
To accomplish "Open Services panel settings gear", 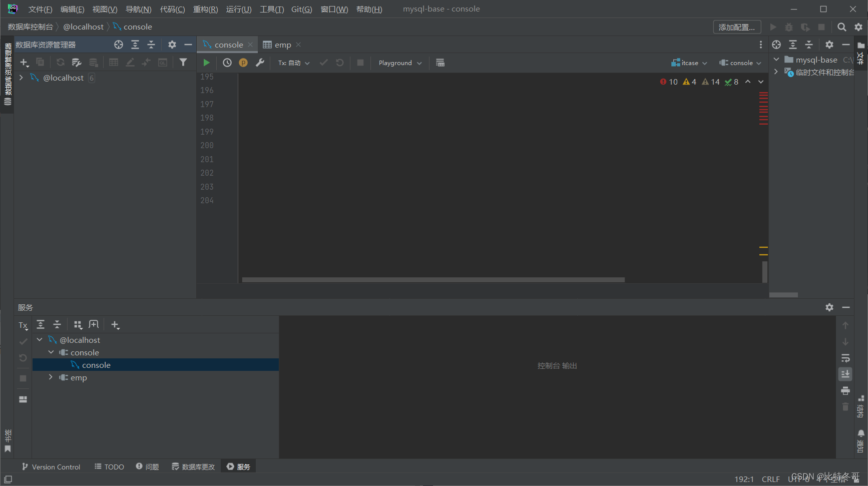I will pos(829,307).
